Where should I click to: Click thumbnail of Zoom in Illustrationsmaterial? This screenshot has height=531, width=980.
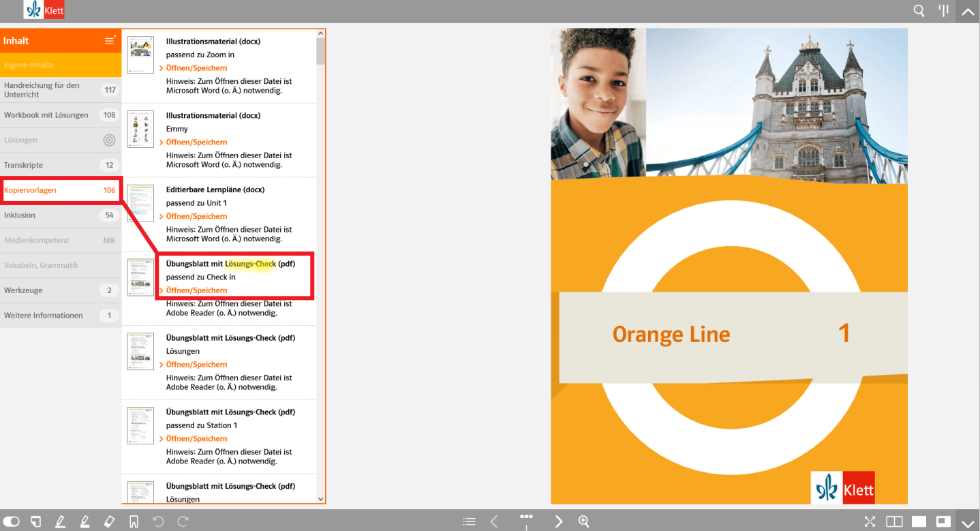point(140,55)
